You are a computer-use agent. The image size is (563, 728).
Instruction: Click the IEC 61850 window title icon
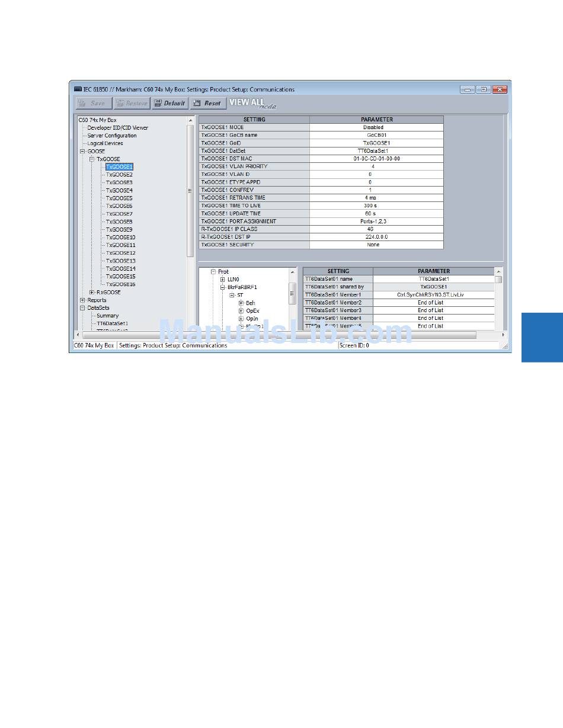(77, 89)
